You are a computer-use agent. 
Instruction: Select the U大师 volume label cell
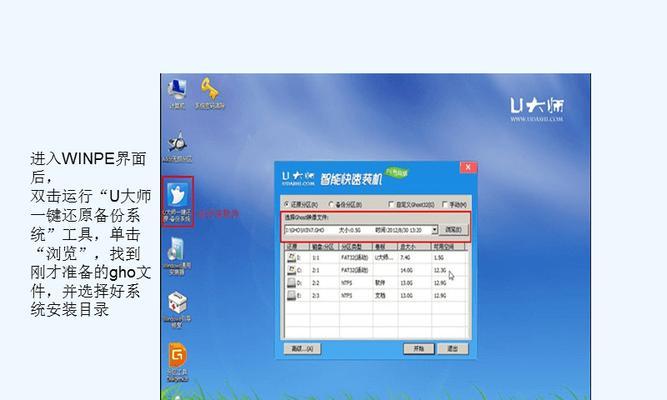pyautogui.click(x=384, y=257)
